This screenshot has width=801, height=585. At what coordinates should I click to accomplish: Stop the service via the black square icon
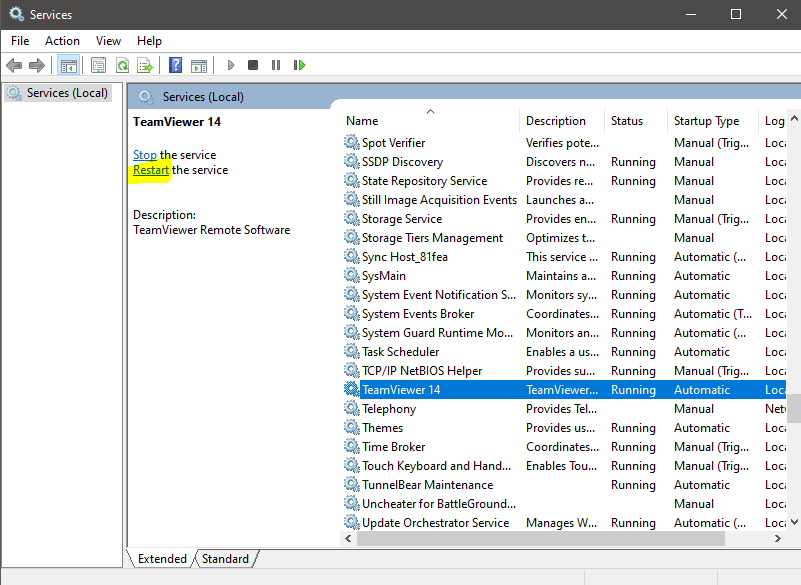click(x=252, y=64)
